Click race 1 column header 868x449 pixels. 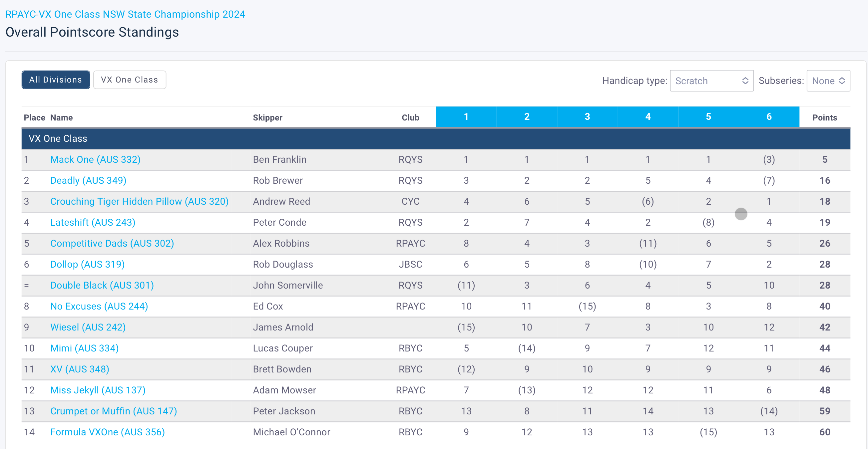[466, 116]
